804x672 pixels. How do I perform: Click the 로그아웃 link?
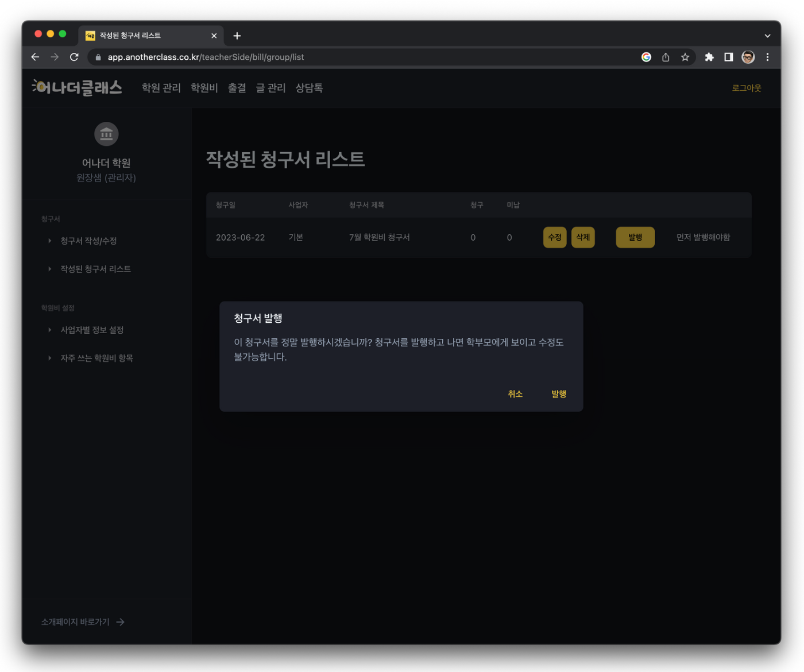tap(747, 88)
